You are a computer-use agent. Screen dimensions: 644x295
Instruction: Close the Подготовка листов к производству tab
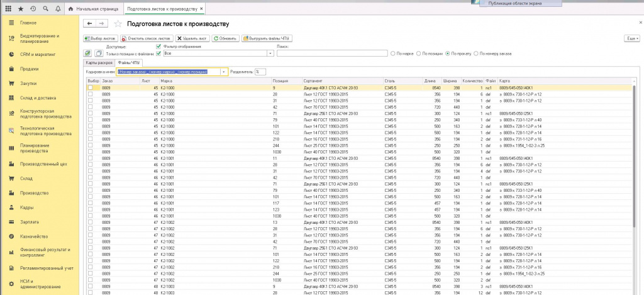click(x=201, y=9)
